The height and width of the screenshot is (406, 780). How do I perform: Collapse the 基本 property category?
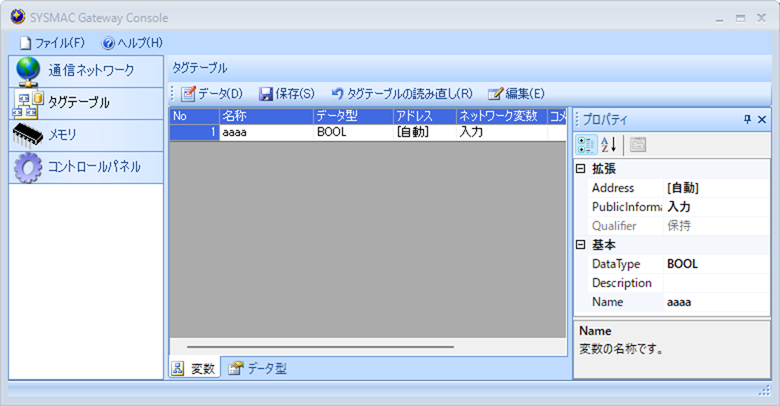(580, 245)
